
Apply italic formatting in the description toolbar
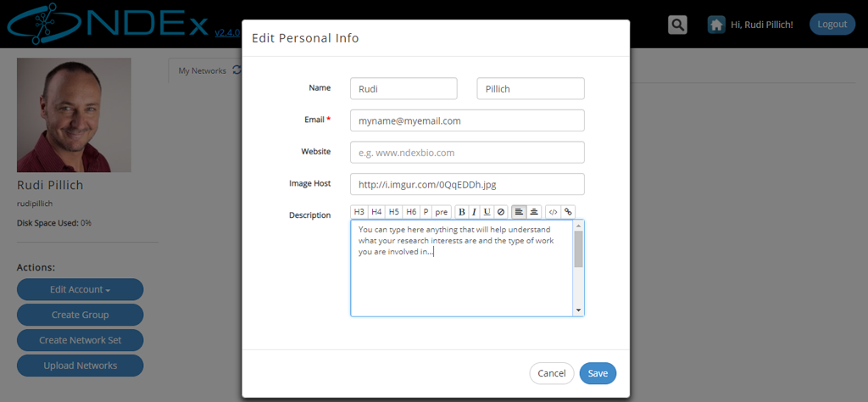tap(475, 211)
